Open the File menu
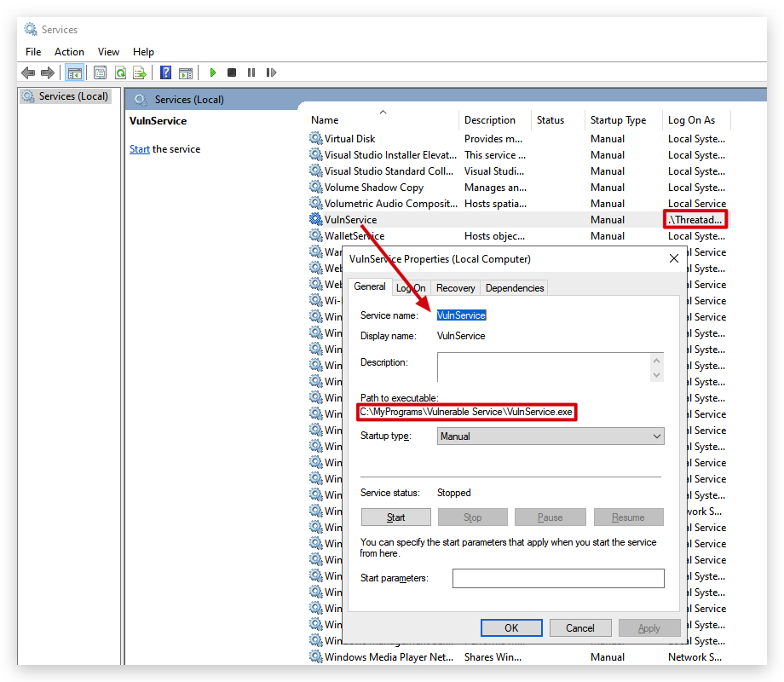784x682 pixels. [x=33, y=51]
